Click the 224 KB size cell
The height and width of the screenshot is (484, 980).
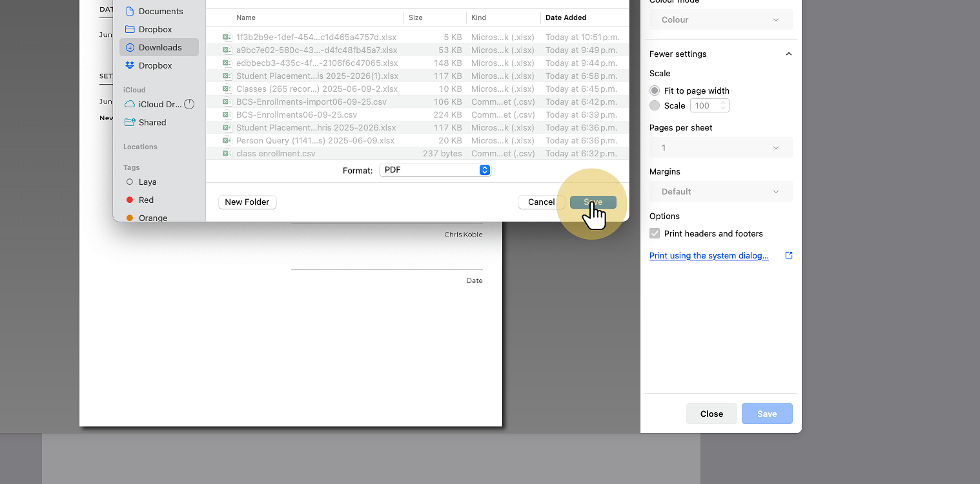point(447,114)
